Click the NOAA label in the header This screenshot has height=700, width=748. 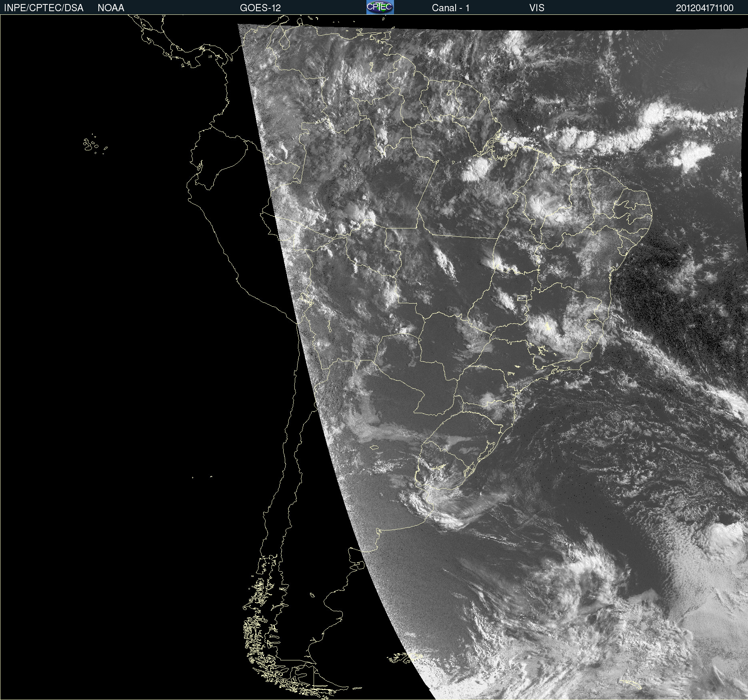pyautogui.click(x=111, y=8)
